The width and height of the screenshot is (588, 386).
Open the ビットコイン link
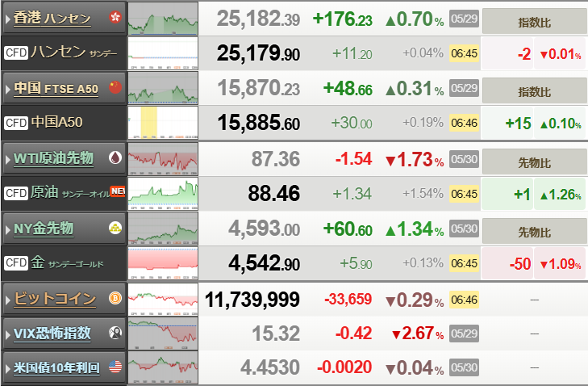click(55, 299)
